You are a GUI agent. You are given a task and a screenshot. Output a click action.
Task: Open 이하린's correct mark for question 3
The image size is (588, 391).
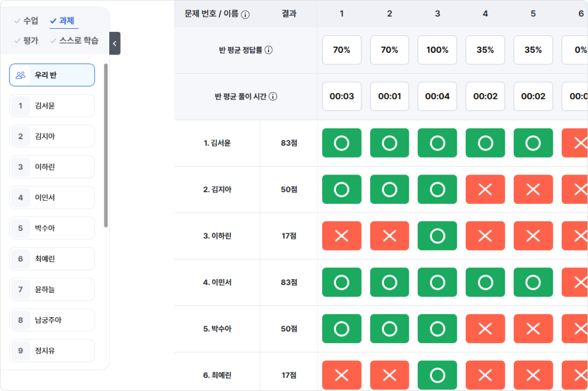point(437,236)
